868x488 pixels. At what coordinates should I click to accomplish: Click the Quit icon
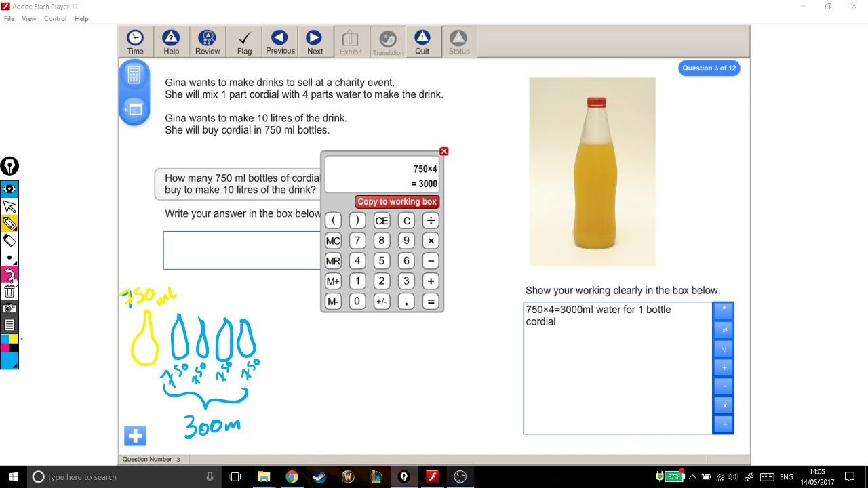click(x=422, y=42)
